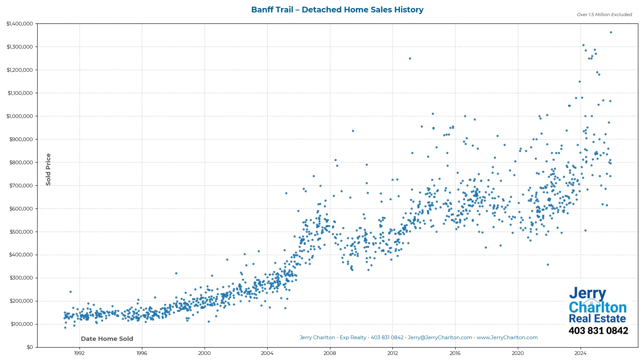The image size is (644, 362).
Task: Click the $0 mark at the y-axis bottom
Action: click(x=30, y=347)
